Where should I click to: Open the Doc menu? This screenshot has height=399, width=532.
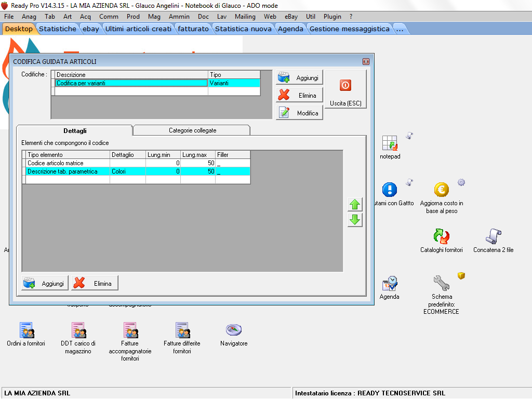pos(203,17)
